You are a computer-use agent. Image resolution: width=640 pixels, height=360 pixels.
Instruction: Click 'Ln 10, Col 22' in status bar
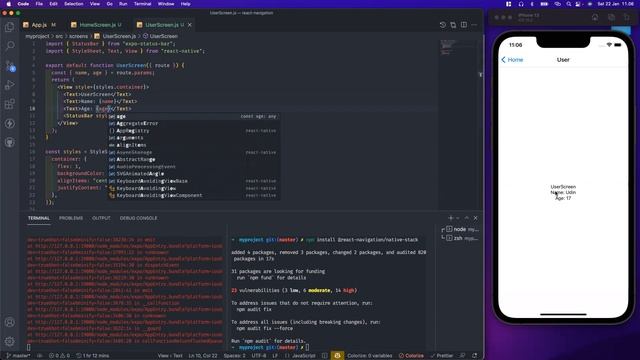203,356
